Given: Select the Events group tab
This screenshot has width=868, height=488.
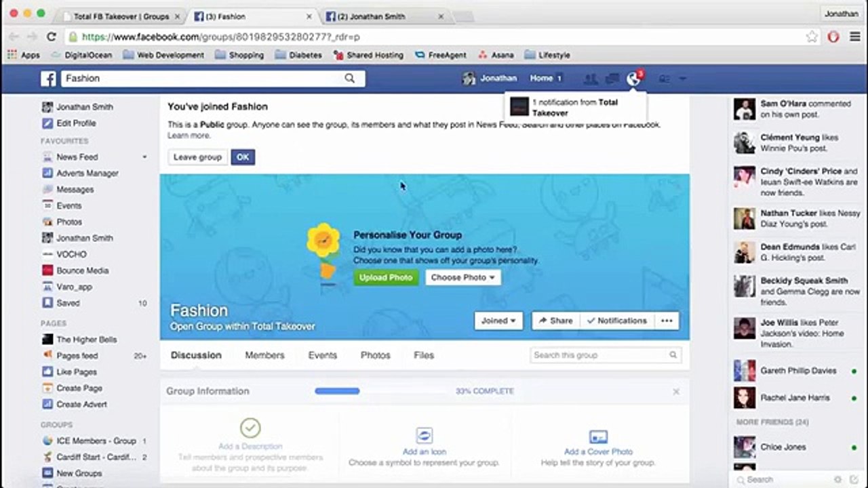Looking at the screenshot, I should click(323, 355).
